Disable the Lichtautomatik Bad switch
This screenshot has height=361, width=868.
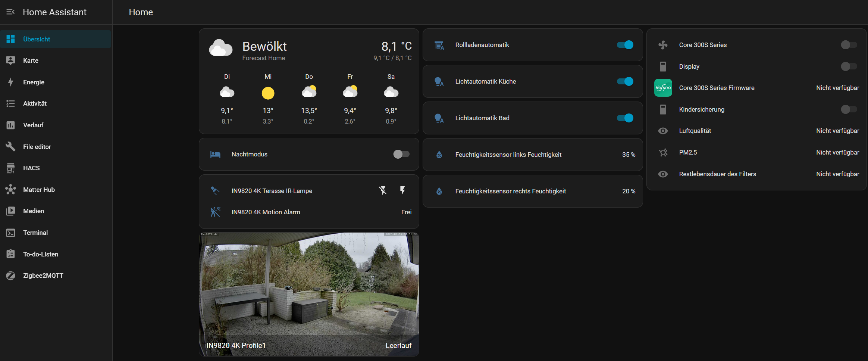625,118
